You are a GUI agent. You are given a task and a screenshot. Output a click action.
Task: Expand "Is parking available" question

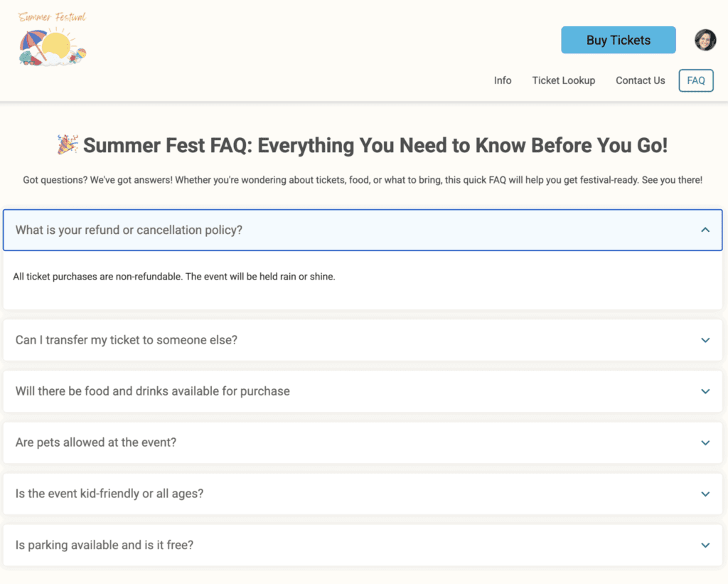point(105,545)
